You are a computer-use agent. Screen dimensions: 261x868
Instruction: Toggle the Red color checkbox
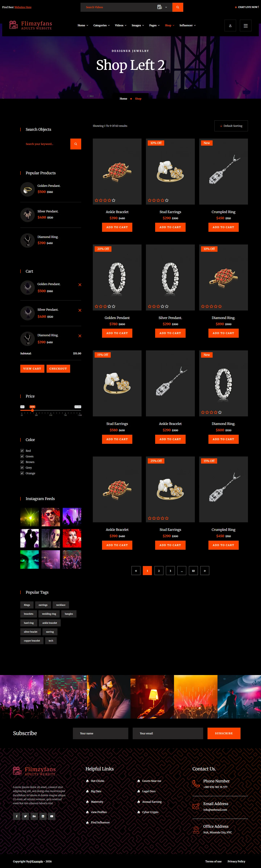point(22,451)
